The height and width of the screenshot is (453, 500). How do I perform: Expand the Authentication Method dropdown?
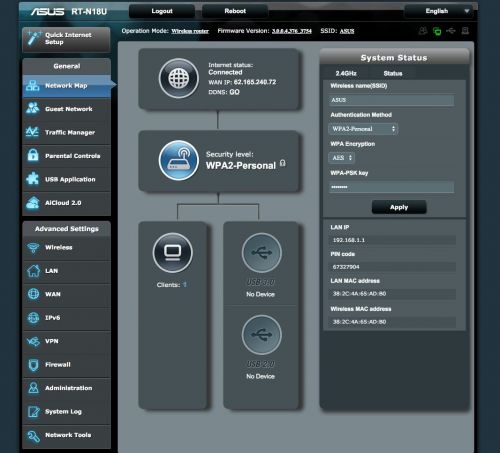[x=363, y=129]
